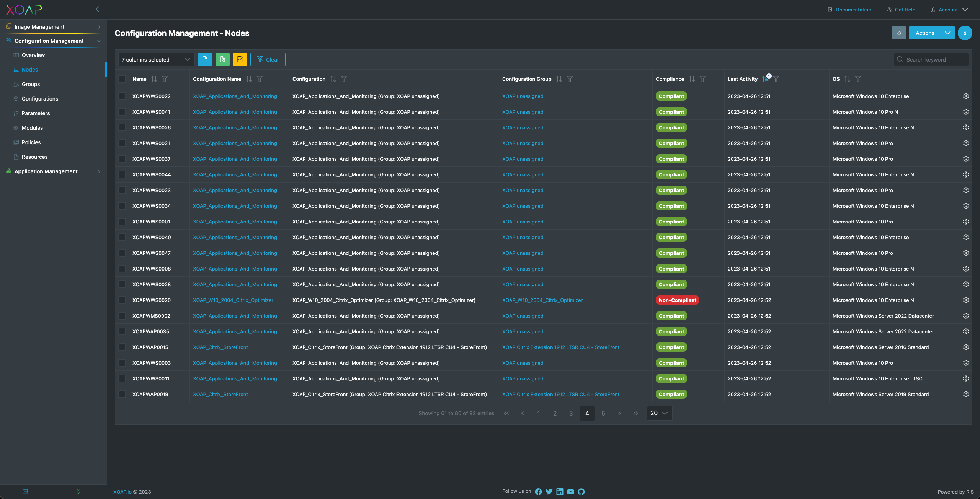Sort by the Compliance column
Image resolution: width=980 pixels, height=499 pixels.
tap(692, 79)
